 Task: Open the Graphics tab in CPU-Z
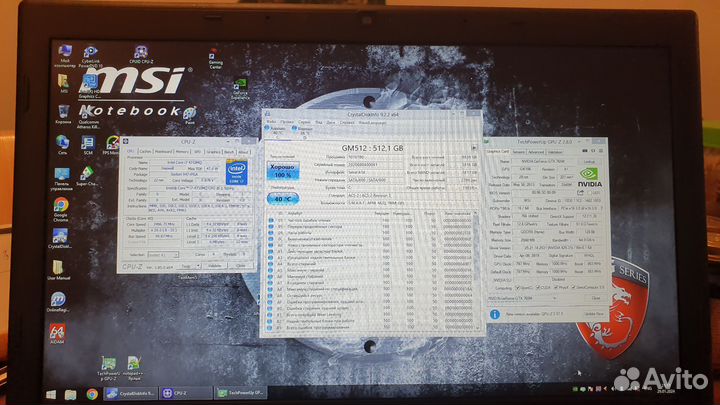[214, 152]
